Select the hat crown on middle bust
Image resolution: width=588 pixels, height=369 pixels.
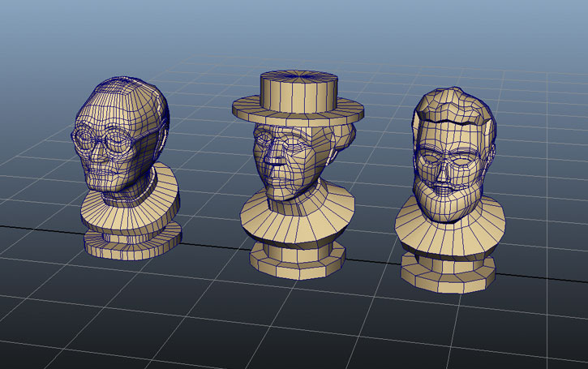(x=298, y=92)
